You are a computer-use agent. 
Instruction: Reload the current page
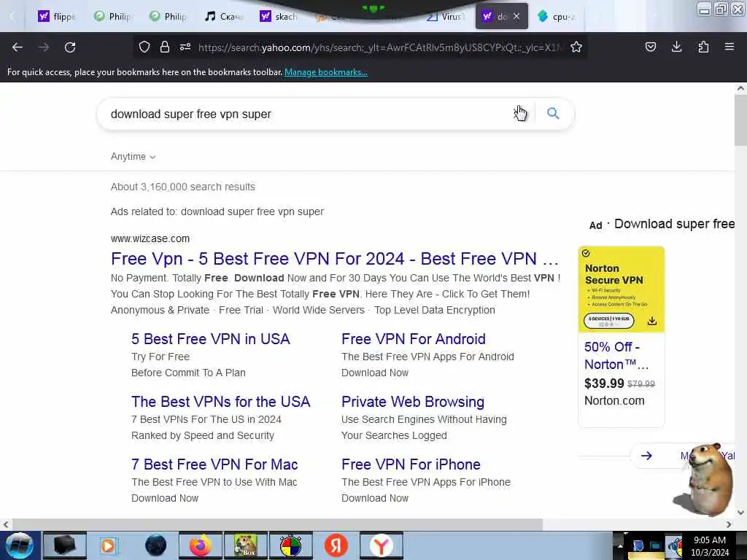point(70,47)
